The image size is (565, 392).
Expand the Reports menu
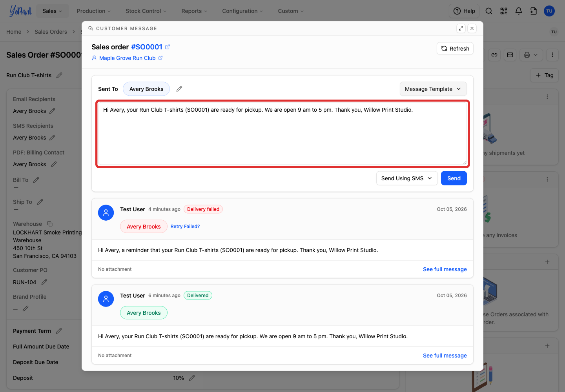[194, 11]
